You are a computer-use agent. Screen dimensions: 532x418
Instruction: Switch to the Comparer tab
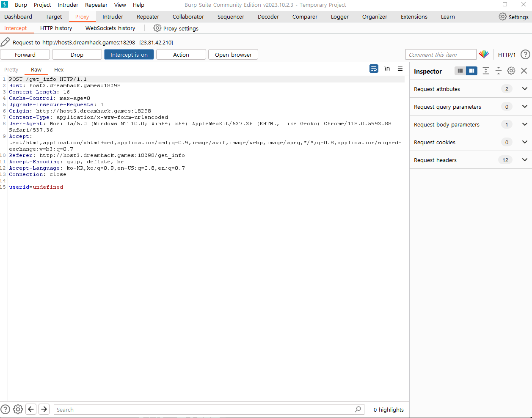click(305, 16)
